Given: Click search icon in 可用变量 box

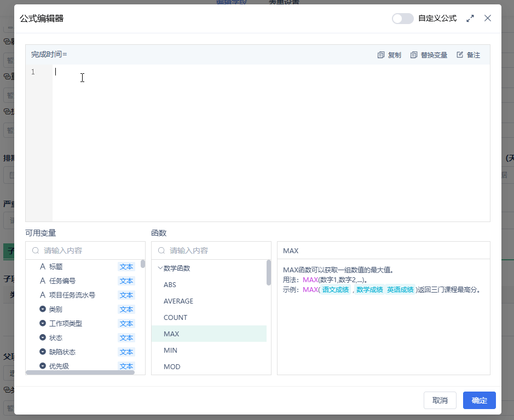Looking at the screenshot, I should 36,250.
